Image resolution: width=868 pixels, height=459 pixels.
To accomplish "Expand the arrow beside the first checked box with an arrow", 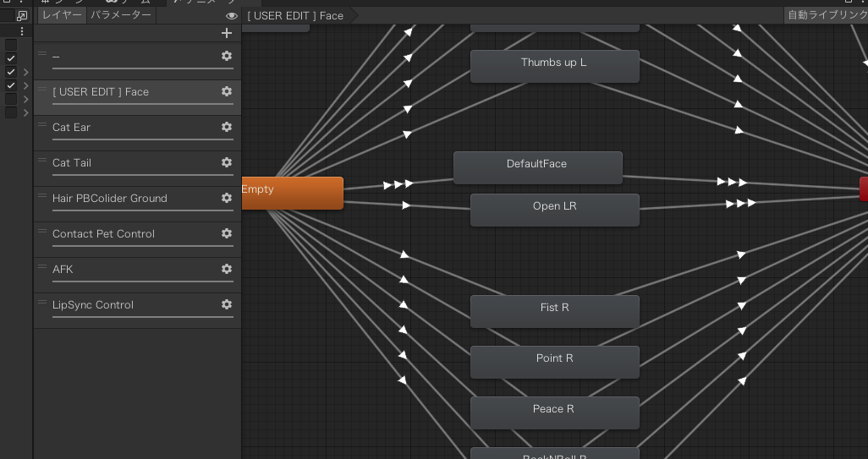I will pyautogui.click(x=25, y=72).
